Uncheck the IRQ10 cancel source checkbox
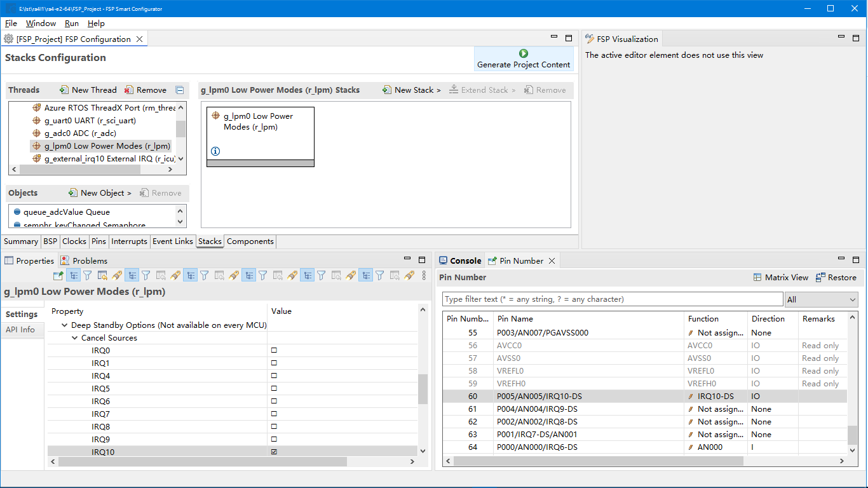868x488 pixels. point(275,452)
